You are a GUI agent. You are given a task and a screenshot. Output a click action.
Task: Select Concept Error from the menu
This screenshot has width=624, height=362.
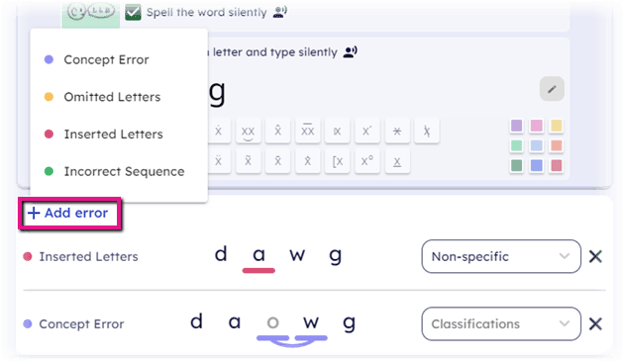coord(106,60)
